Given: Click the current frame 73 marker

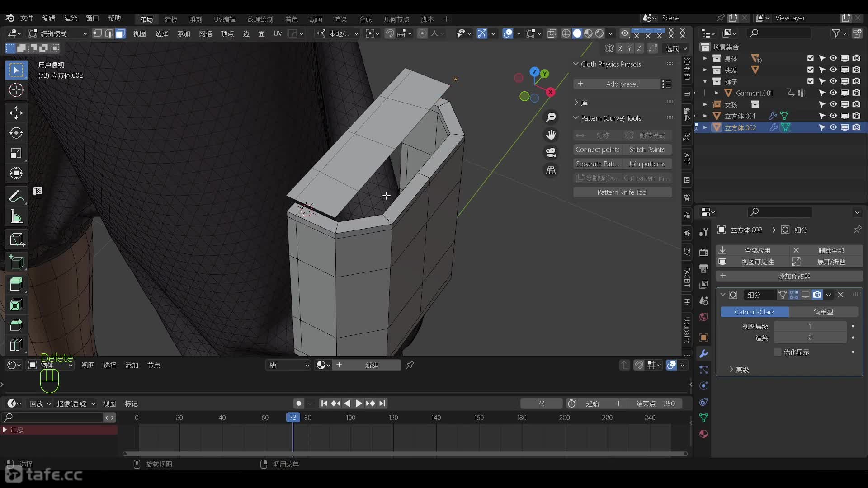Looking at the screenshot, I should 292,418.
